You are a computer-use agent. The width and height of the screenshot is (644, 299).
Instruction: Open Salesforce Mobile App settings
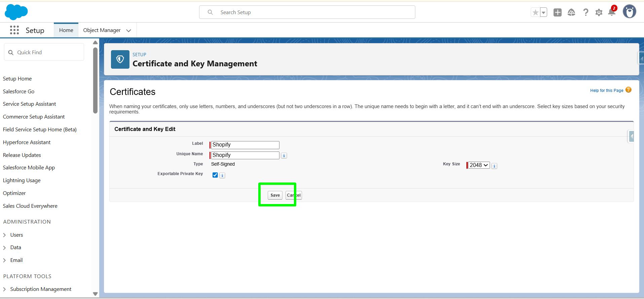tap(29, 168)
